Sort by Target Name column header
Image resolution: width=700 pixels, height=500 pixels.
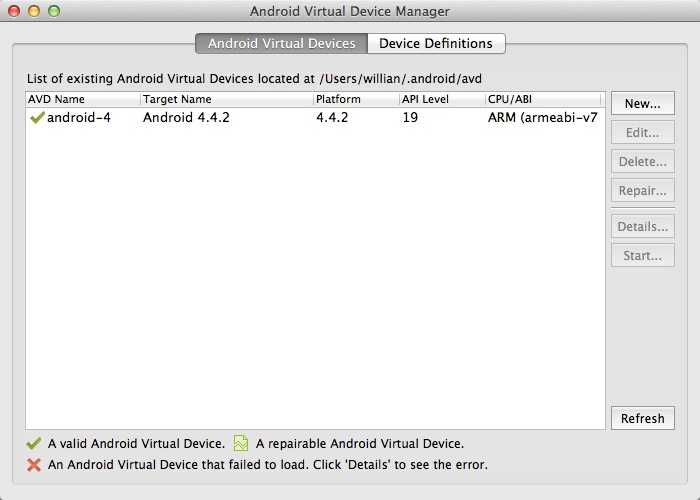227,99
